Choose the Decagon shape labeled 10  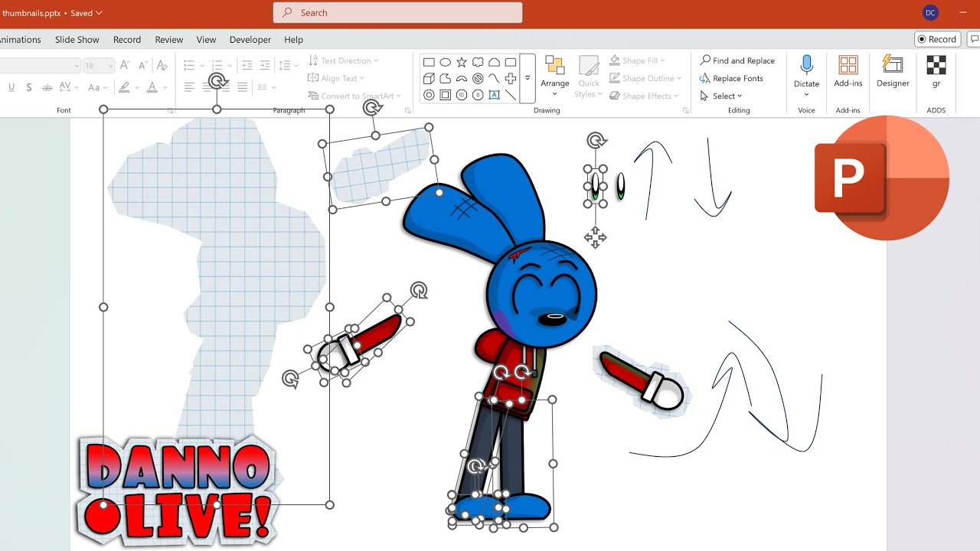[462, 96]
